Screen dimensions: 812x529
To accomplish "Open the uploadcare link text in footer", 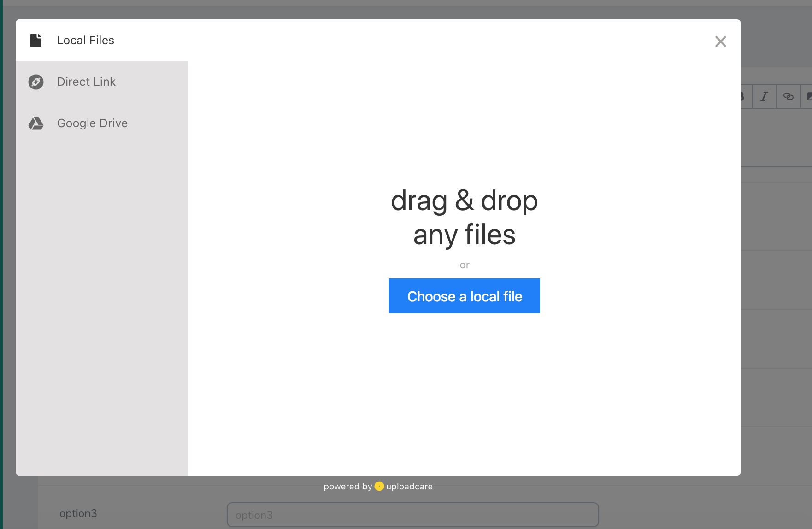I will (409, 487).
